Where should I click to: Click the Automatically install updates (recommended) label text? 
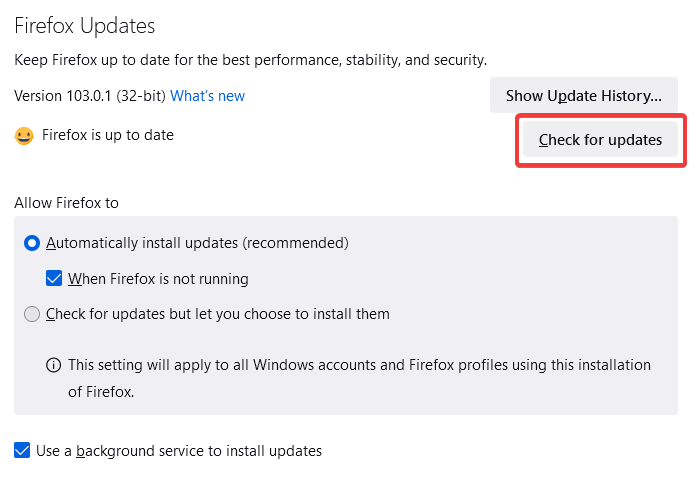click(197, 243)
